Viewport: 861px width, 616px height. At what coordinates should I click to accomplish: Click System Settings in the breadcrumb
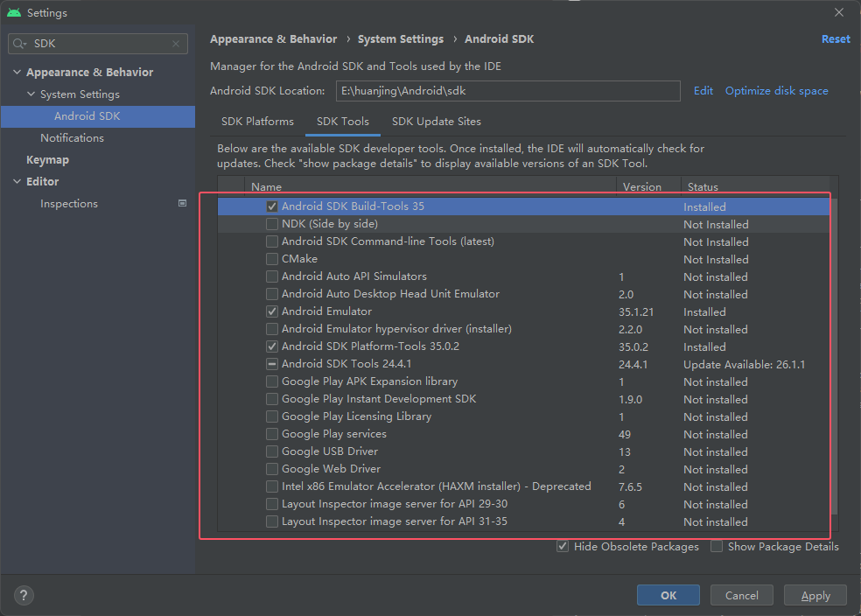click(400, 39)
